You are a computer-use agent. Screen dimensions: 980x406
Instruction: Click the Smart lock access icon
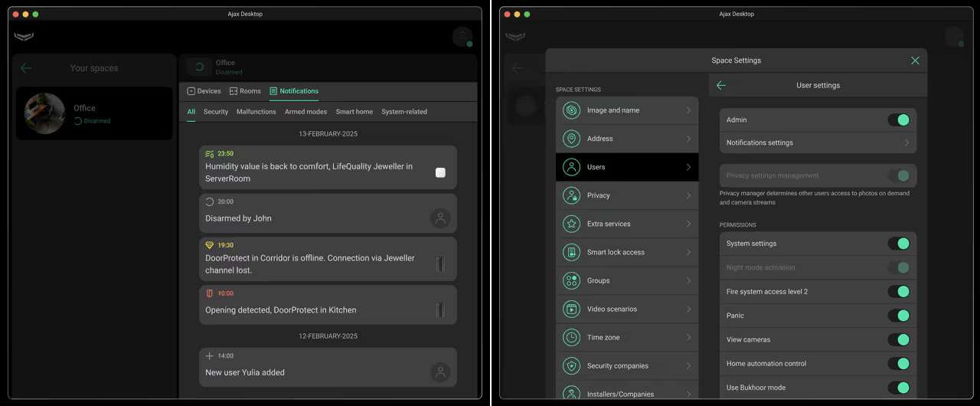pyautogui.click(x=571, y=252)
